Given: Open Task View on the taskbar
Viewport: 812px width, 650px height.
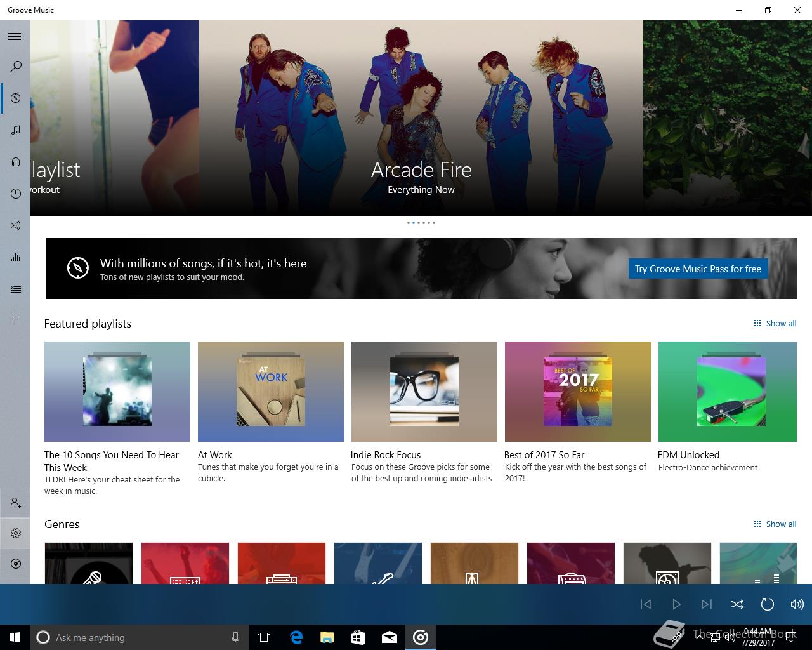Looking at the screenshot, I should (x=264, y=637).
